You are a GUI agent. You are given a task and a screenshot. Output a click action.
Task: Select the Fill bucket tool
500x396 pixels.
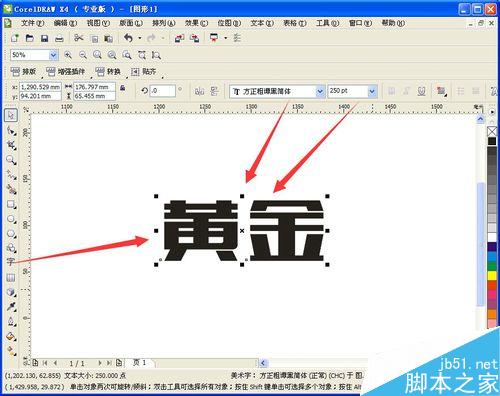click(11, 336)
